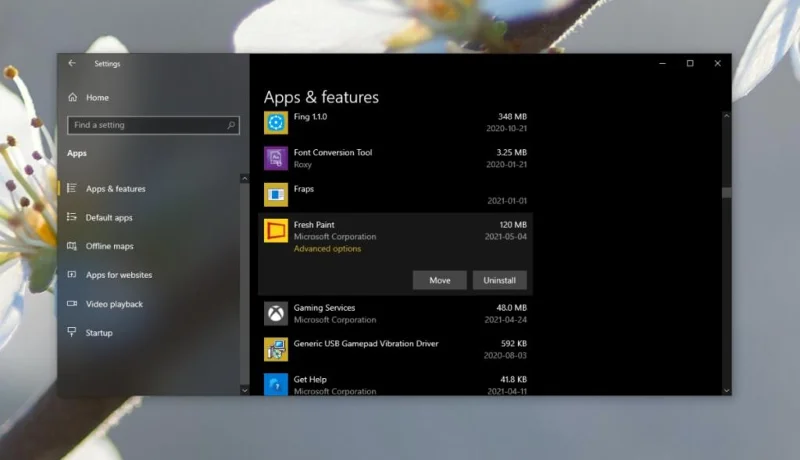Open the Apps for websites page
Viewport: 800px width, 460px height.
119,275
